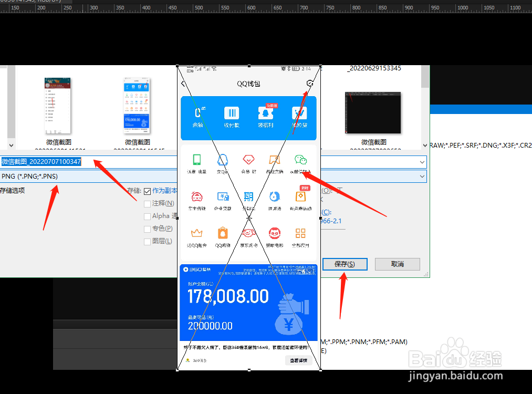Tap the 领福利 coupon icon
Image resolution: width=532 pixels, height=394 pixels.
click(266, 113)
